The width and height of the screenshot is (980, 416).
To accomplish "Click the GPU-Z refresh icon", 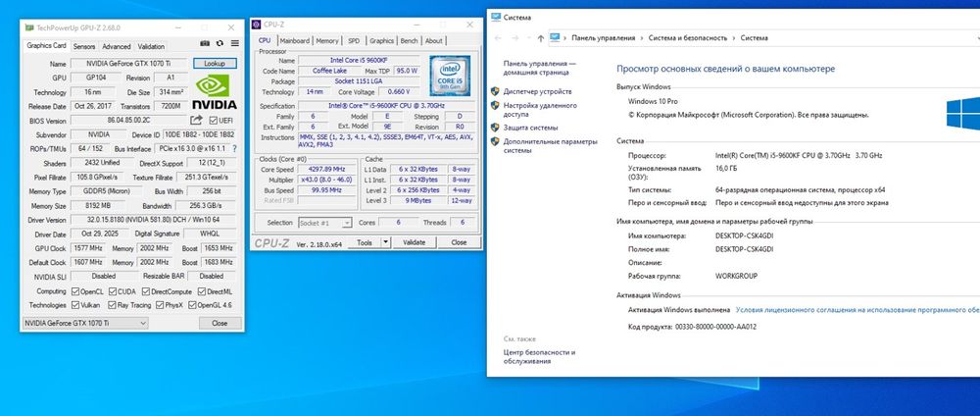I will click(220, 44).
